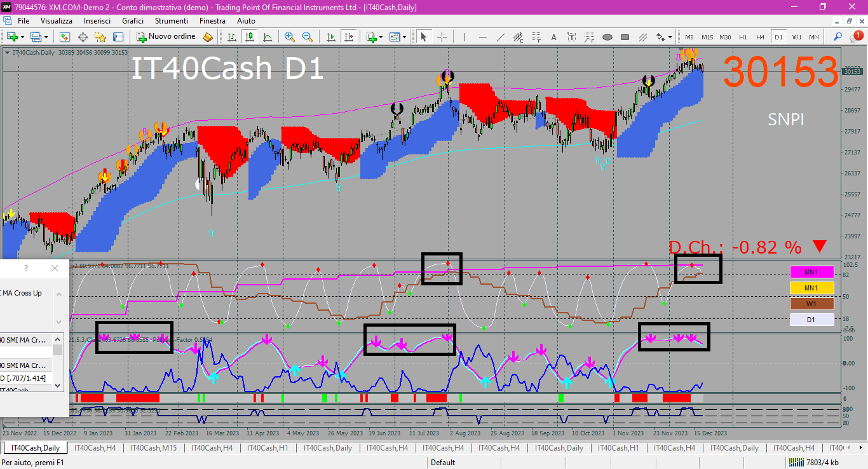Open the chart Templates icon
The image size is (868, 469).
[395, 37]
